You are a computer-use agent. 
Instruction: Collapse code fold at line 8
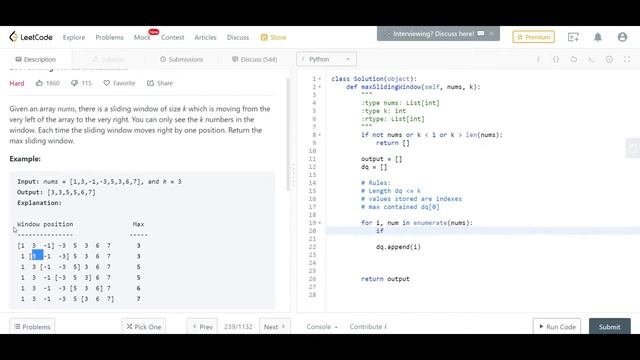[x=320, y=135]
